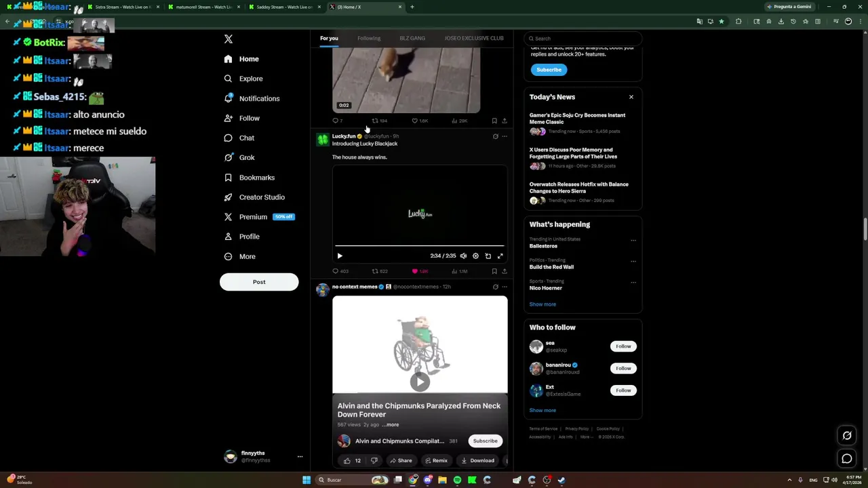The image size is (868, 488).
Task: Open more options for Ballesteros trend
Action: pyautogui.click(x=633, y=240)
